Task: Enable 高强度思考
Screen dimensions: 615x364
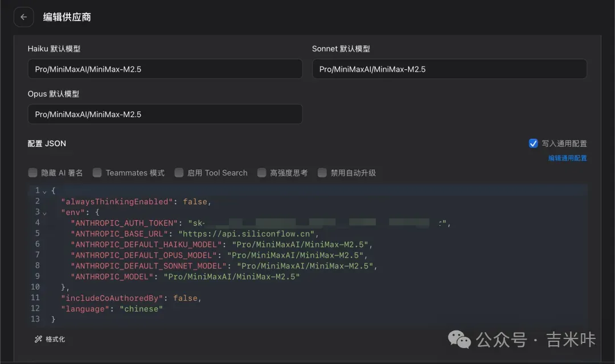Action: tap(261, 172)
